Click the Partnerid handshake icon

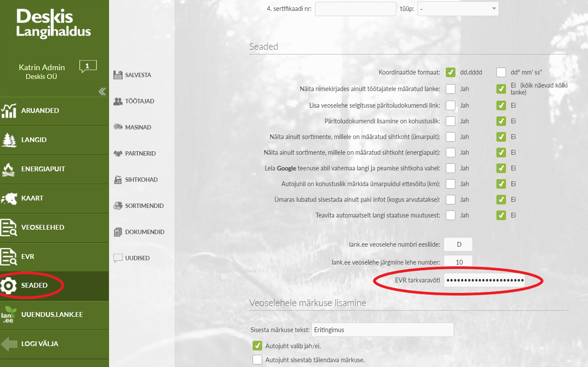(118, 153)
